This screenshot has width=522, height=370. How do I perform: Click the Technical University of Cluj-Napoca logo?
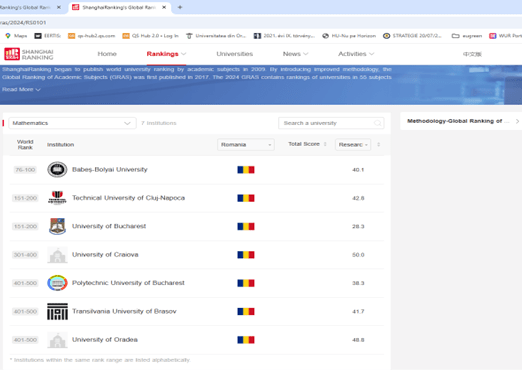[57, 198]
